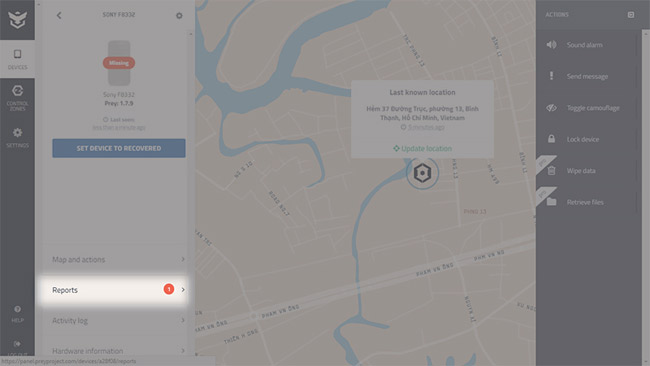Go back with the left arrow
This screenshot has width=650, height=366.
tap(59, 15)
